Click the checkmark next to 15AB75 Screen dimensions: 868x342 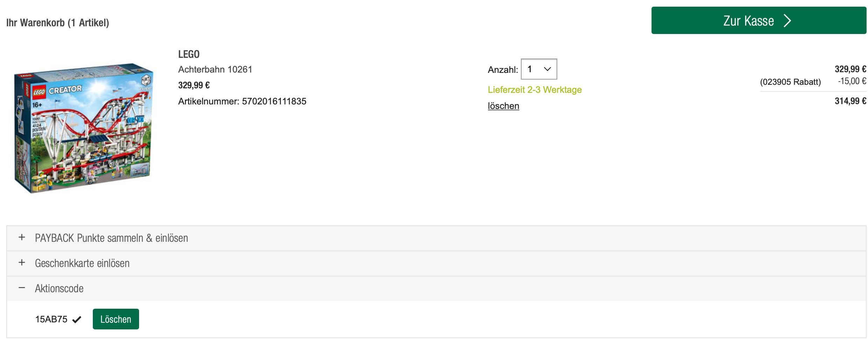coord(77,320)
